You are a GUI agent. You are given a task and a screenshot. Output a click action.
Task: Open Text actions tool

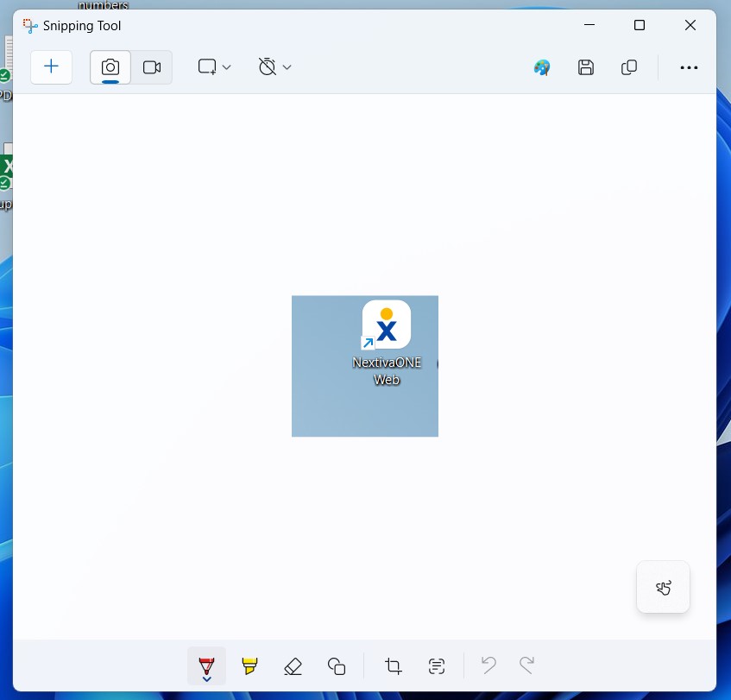click(x=437, y=665)
